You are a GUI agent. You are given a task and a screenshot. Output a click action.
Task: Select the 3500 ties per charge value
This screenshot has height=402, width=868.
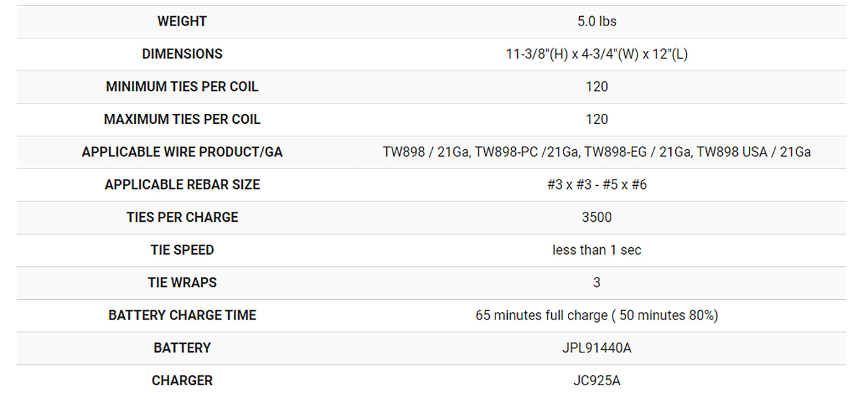coord(596,217)
